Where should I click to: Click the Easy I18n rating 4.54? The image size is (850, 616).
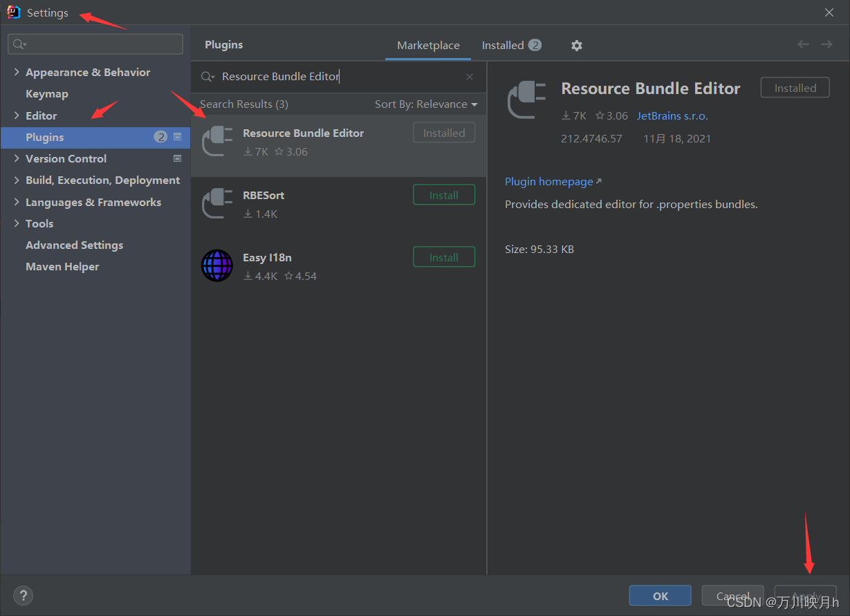pos(300,276)
